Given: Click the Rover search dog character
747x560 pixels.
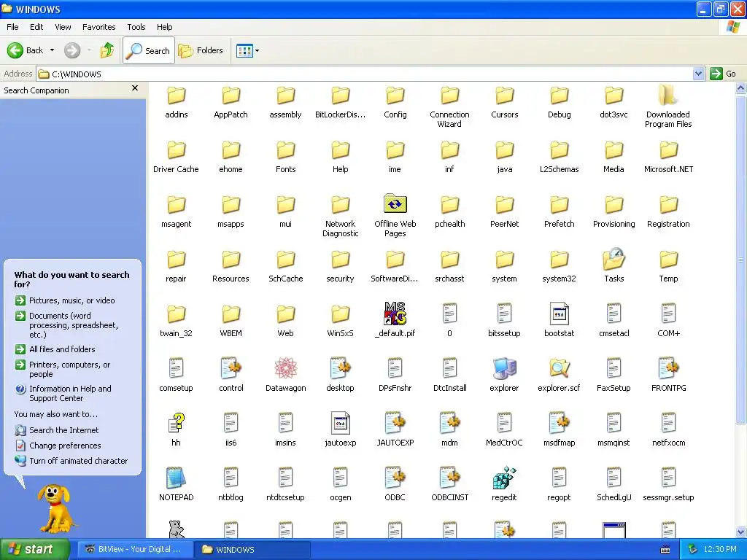Looking at the screenshot, I should (57, 508).
